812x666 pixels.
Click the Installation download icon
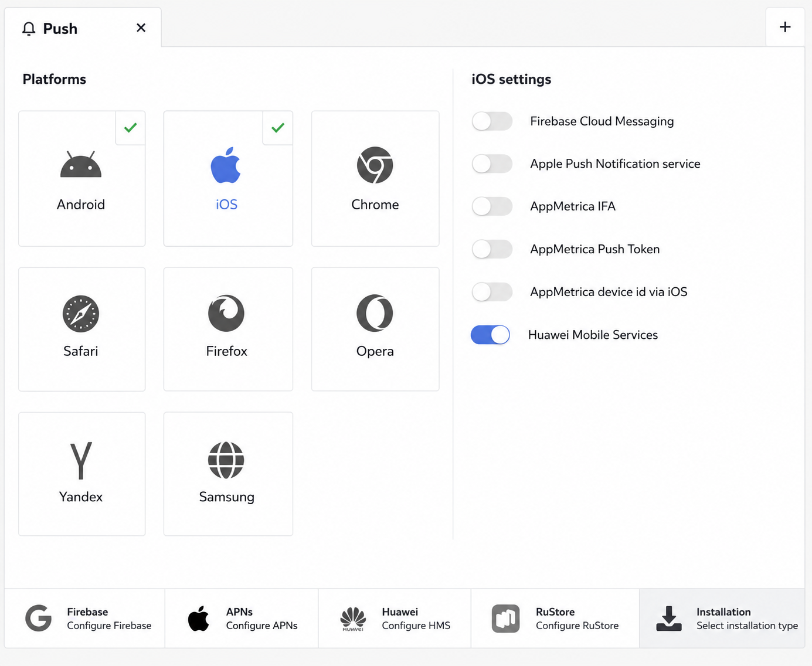669,619
